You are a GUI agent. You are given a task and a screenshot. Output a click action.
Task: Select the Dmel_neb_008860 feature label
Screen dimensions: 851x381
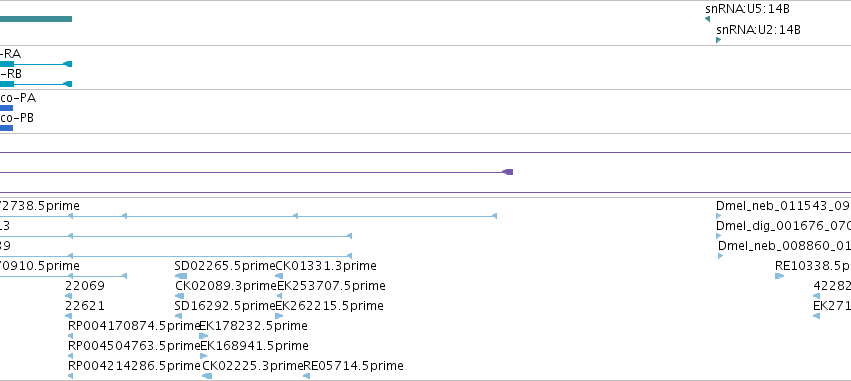click(784, 246)
